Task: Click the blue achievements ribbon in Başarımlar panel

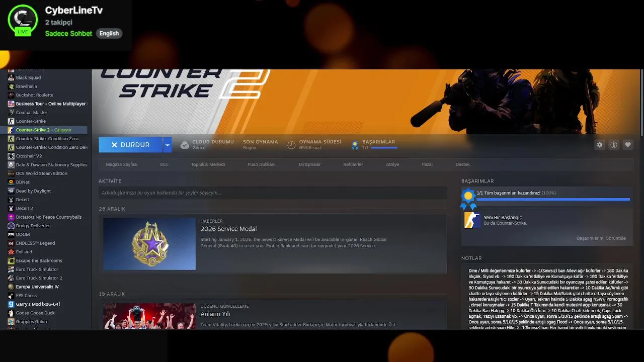Action: [468, 199]
